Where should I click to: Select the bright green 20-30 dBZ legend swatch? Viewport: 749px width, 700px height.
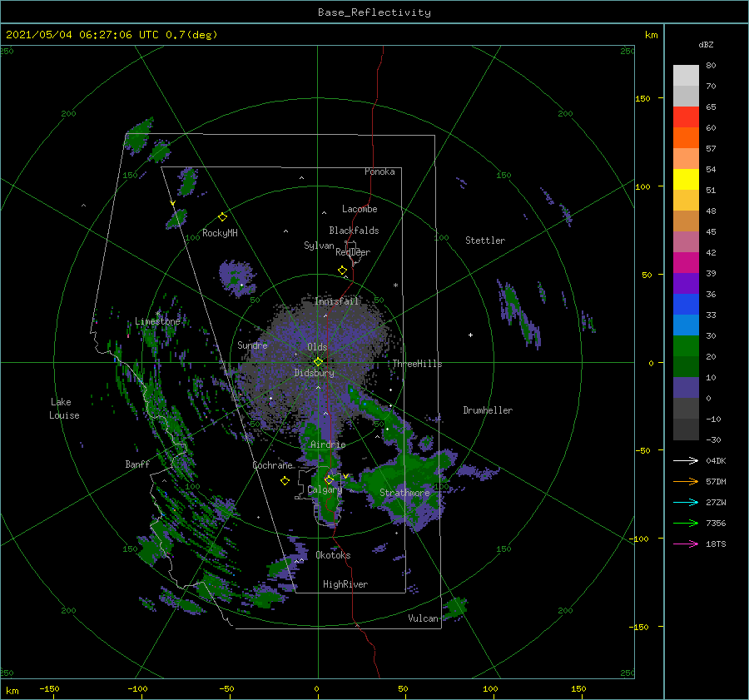tap(686, 345)
